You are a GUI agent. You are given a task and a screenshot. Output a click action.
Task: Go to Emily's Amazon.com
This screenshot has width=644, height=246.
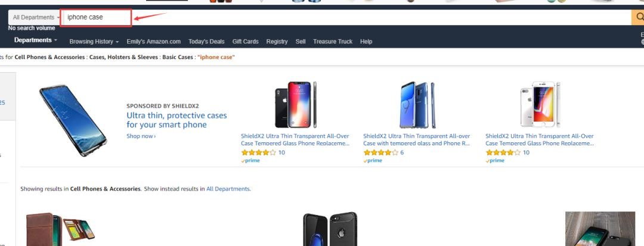(154, 42)
